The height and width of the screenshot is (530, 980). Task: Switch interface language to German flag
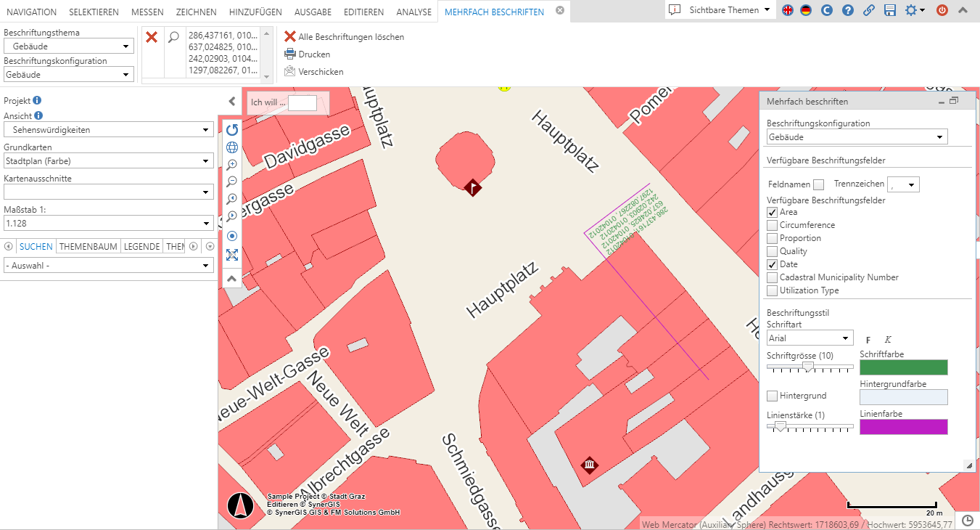click(x=805, y=11)
